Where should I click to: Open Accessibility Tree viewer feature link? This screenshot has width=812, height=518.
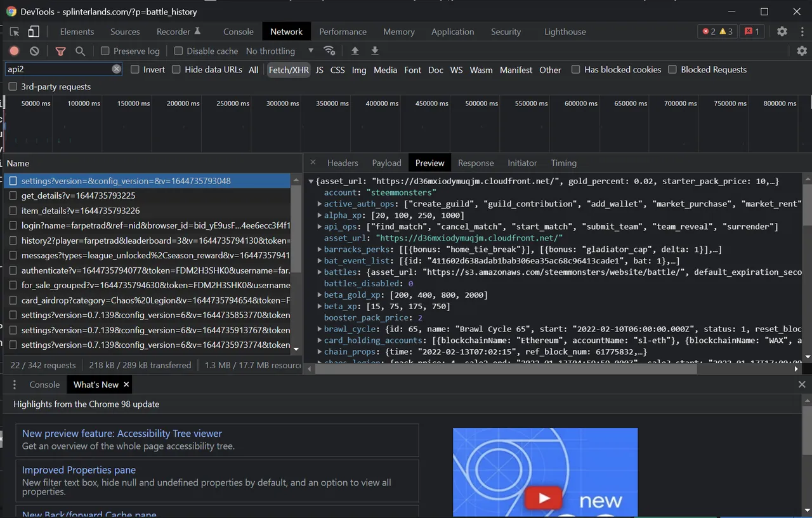pyautogui.click(x=122, y=434)
